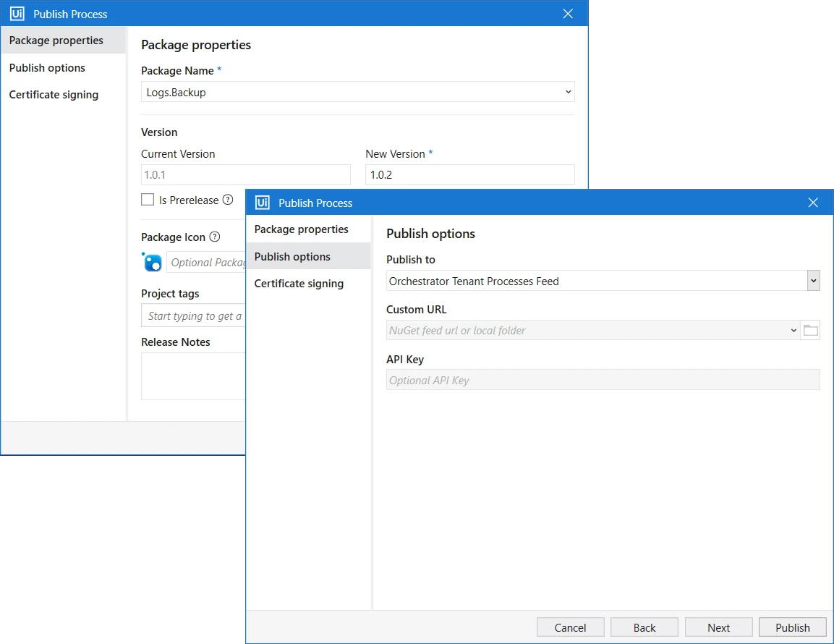Click the Cancel button
This screenshot has height=644, width=834.
570,627
